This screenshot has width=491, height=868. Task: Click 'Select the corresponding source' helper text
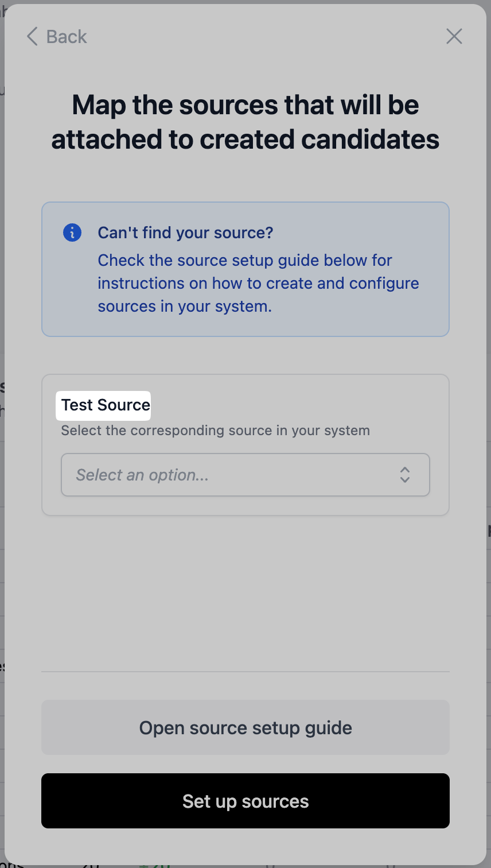(x=215, y=431)
